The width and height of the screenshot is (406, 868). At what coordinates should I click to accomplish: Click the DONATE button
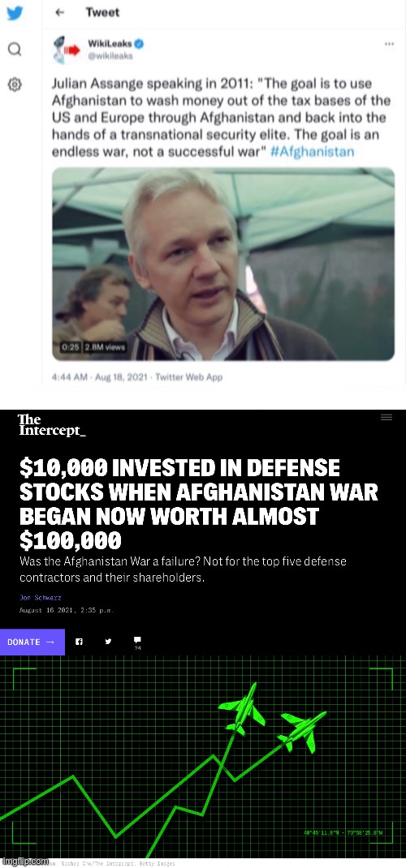pos(32,642)
